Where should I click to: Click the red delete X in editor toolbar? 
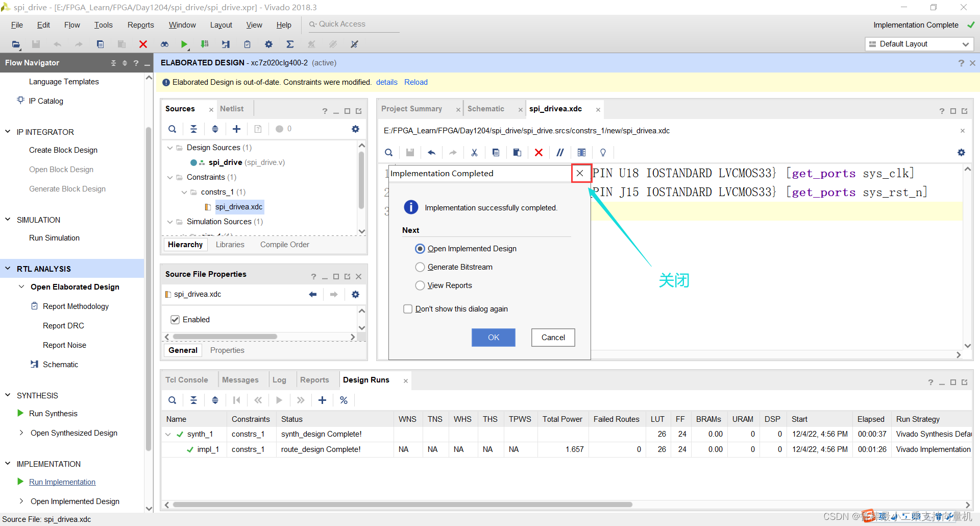(538, 152)
